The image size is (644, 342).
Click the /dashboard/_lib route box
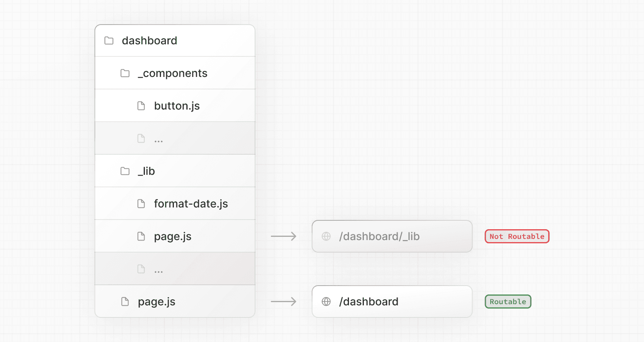click(x=392, y=236)
